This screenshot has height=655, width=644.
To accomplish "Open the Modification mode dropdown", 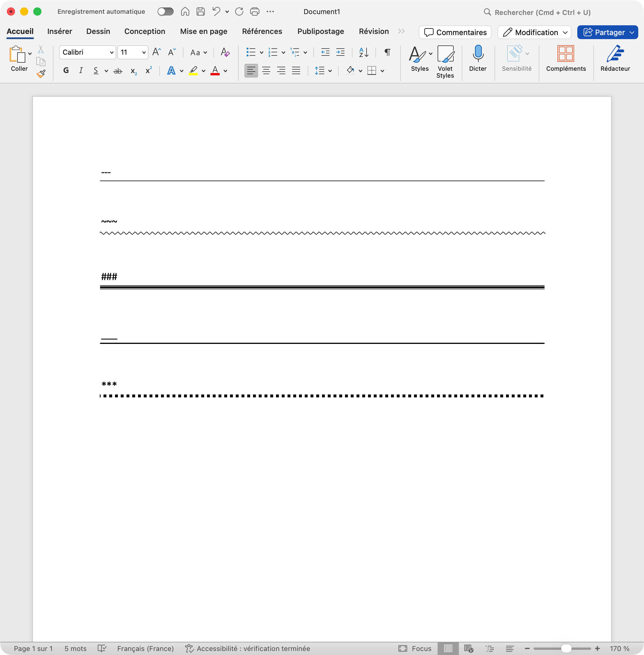I will pyautogui.click(x=534, y=32).
